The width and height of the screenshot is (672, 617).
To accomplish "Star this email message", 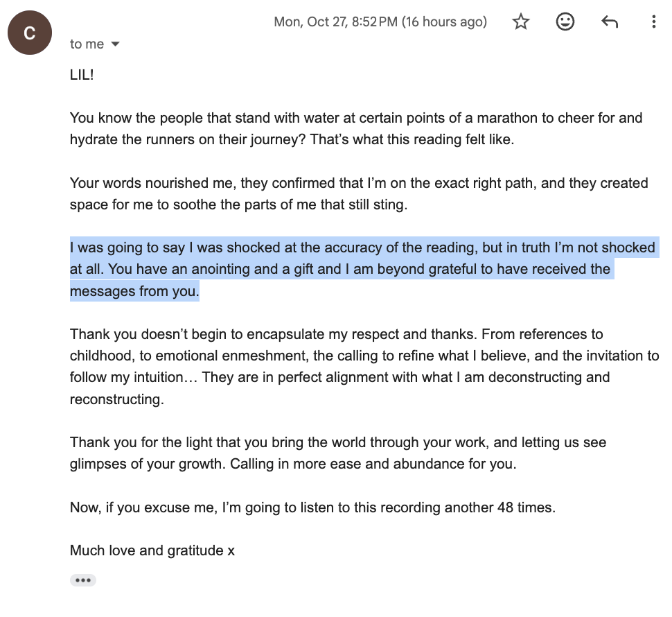I will [521, 22].
